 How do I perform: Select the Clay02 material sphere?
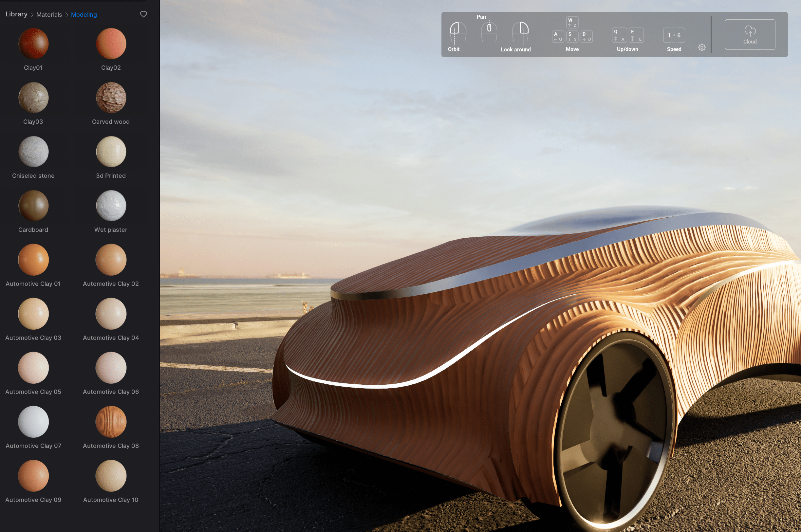coord(111,44)
